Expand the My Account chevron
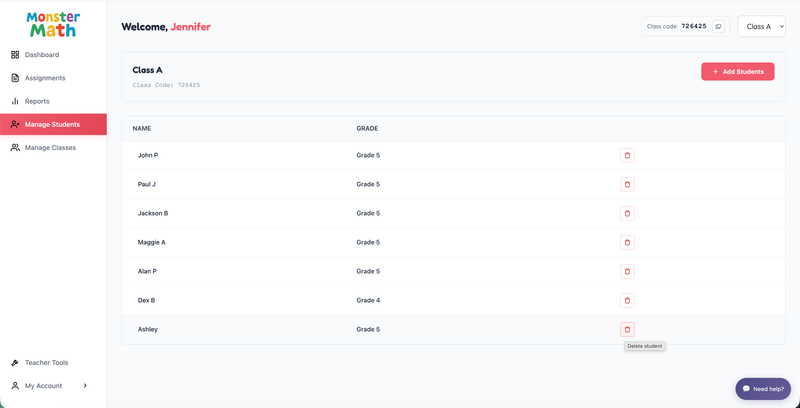Screen dimensions: 800x408 click(85, 386)
